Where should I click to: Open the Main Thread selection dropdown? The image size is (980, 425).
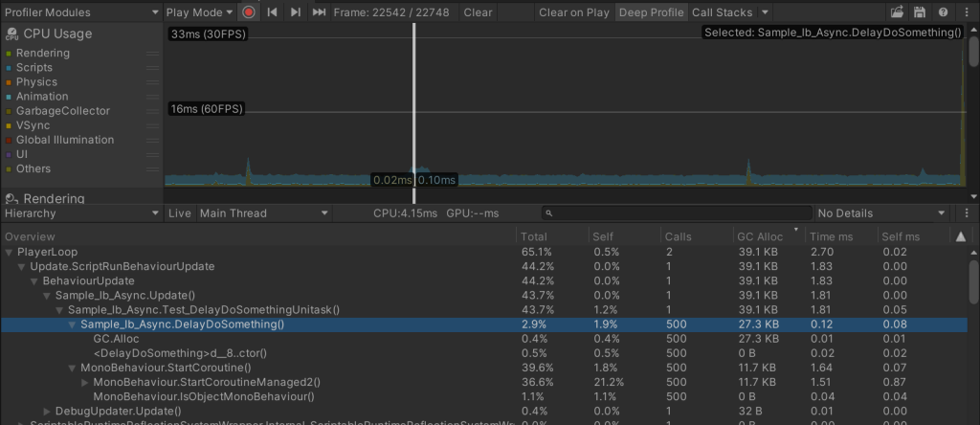click(x=260, y=213)
